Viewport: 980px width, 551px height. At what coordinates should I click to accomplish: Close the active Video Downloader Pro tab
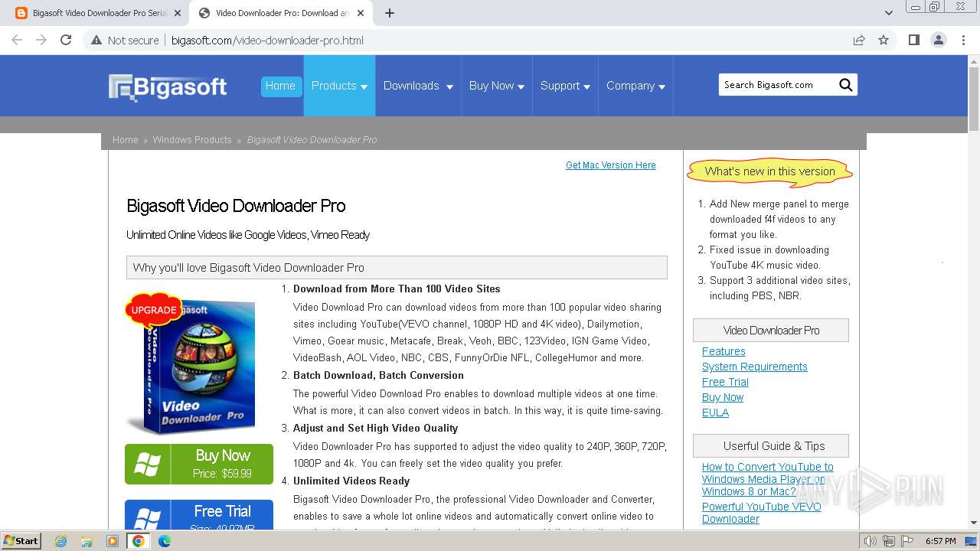point(360,13)
